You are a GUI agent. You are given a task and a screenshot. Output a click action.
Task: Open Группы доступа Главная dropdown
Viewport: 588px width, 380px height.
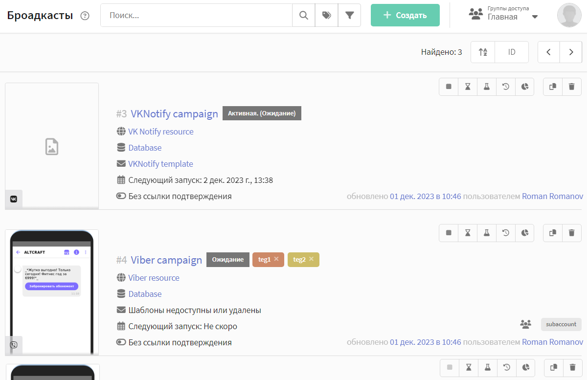tap(503, 14)
